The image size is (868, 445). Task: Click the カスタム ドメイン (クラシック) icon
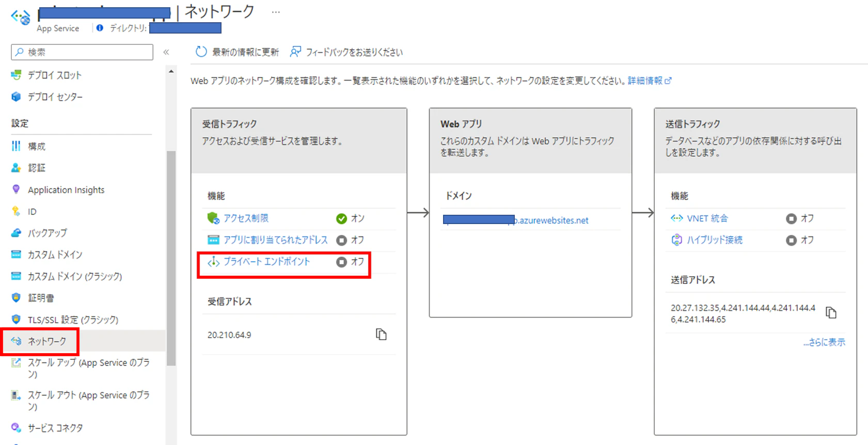click(x=17, y=276)
